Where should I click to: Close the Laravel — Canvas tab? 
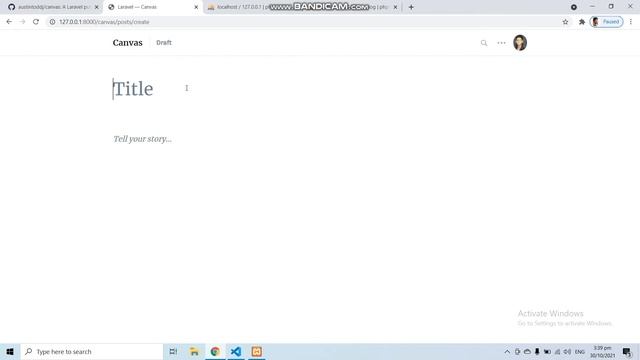click(196, 7)
